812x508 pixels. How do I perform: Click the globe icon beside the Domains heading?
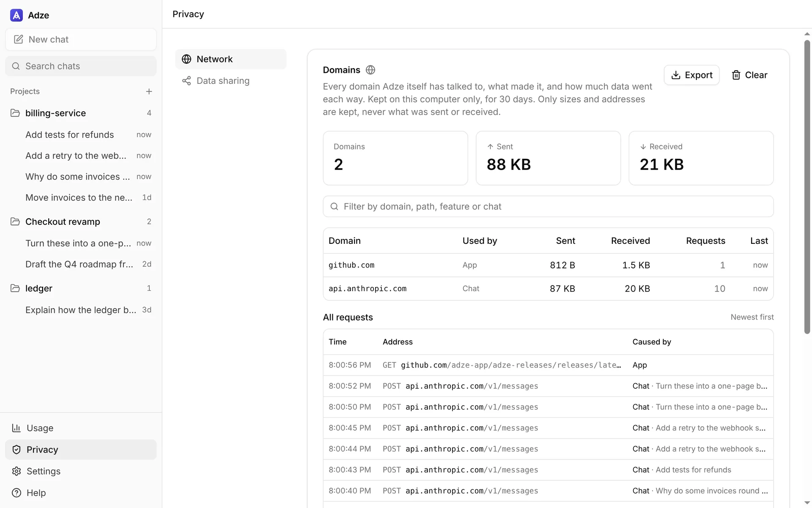tap(370, 70)
